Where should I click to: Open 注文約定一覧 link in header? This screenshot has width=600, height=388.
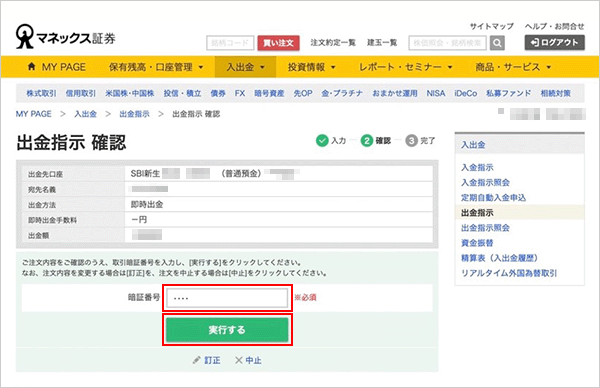point(333,42)
